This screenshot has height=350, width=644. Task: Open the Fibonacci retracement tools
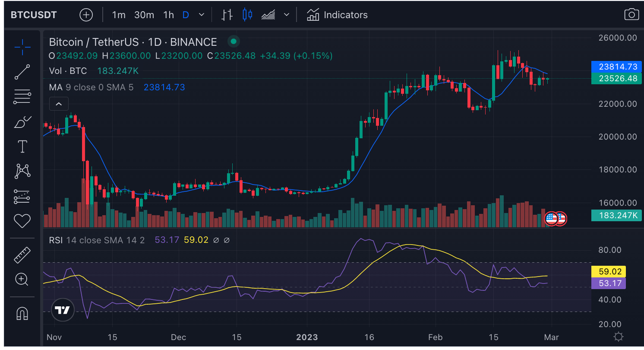click(x=22, y=97)
